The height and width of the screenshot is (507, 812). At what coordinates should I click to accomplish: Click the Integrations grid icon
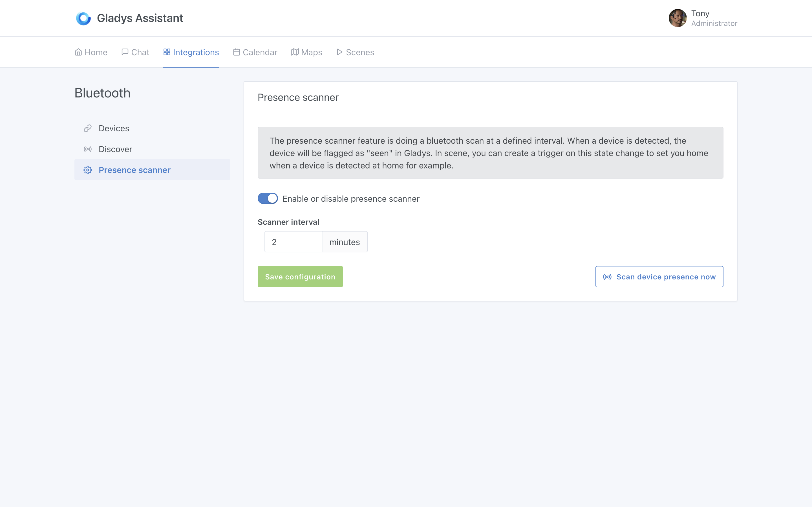167,52
